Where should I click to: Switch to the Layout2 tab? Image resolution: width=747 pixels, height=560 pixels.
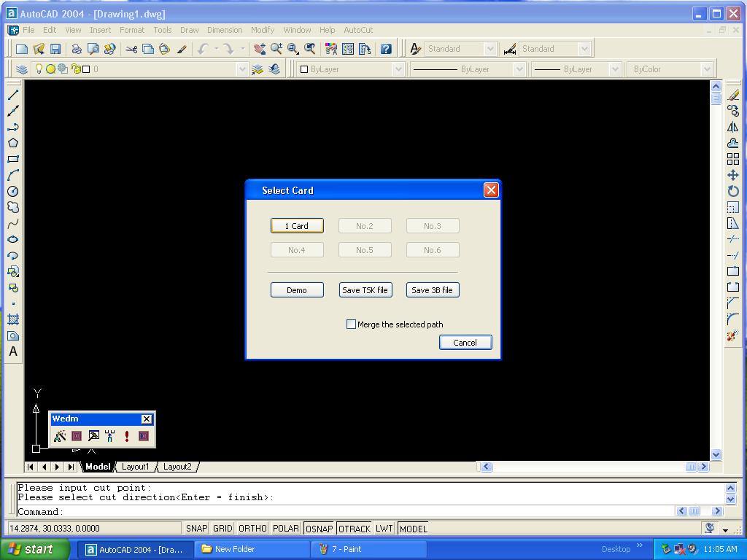177,467
